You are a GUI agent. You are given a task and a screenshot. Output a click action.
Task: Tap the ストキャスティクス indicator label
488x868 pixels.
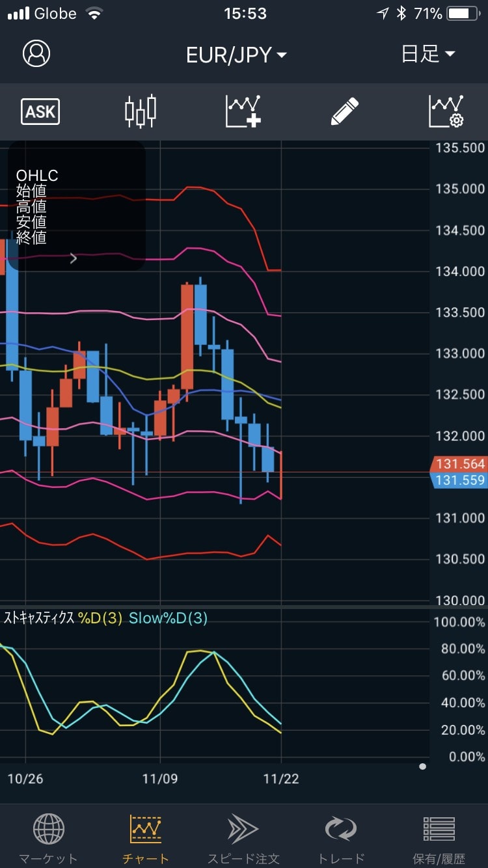pos(38,618)
